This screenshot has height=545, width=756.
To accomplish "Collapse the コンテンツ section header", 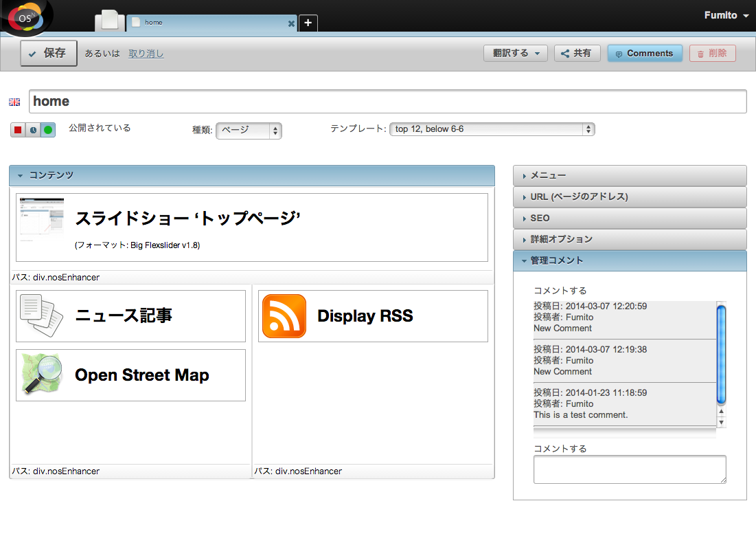I will point(252,175).
